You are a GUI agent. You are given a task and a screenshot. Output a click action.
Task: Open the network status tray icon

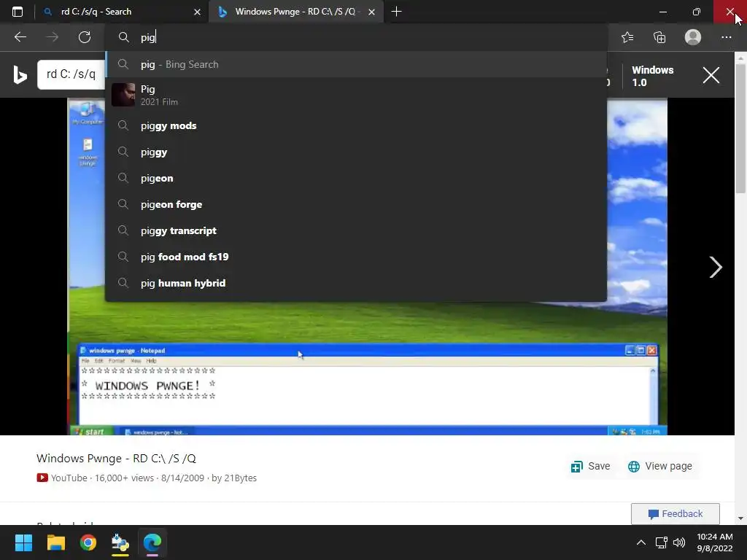click(661, 542)
